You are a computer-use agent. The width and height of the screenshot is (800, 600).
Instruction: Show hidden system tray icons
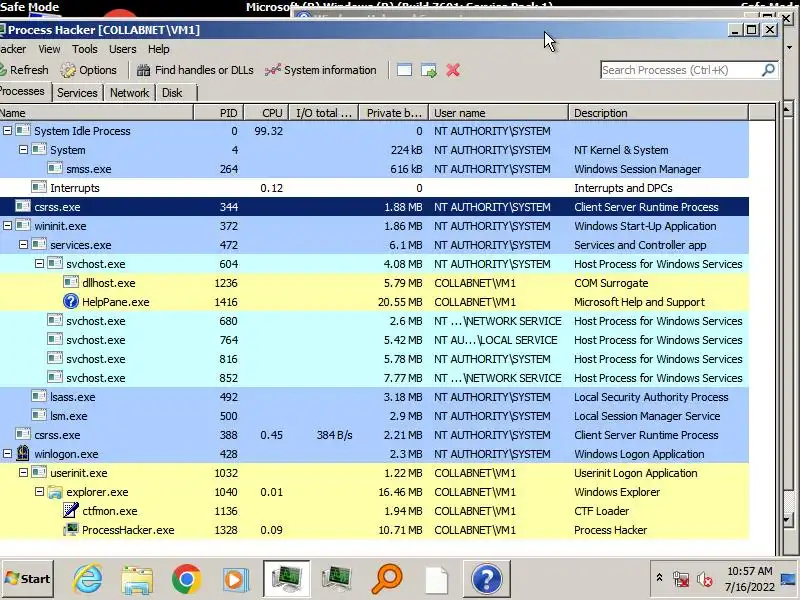click(659, 578)
